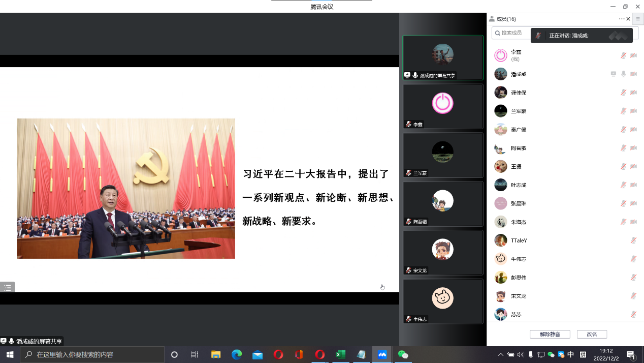Click into the 搜索成员 search field

(x=513, y=33)
